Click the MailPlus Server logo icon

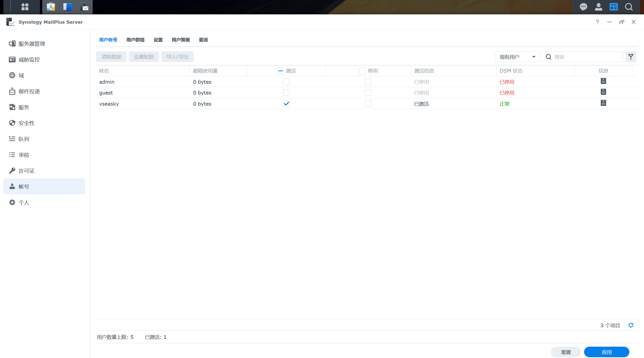click(10, 22)
